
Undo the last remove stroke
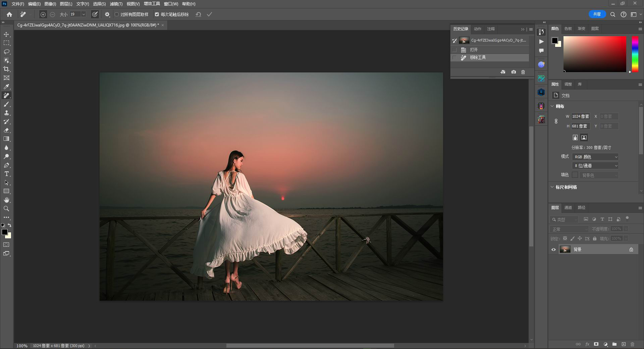(x=198, y=14)
